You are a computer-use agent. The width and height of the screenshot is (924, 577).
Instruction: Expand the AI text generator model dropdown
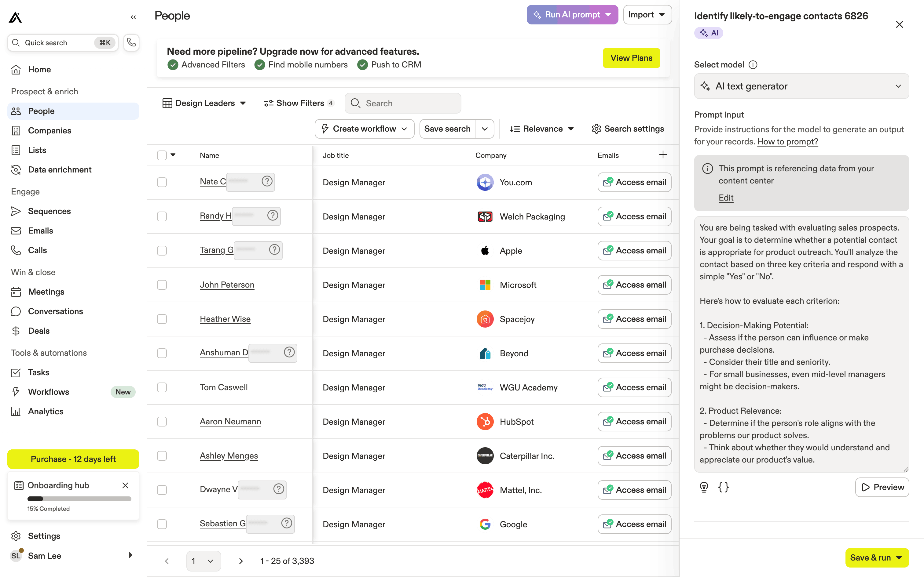point(801,86)
